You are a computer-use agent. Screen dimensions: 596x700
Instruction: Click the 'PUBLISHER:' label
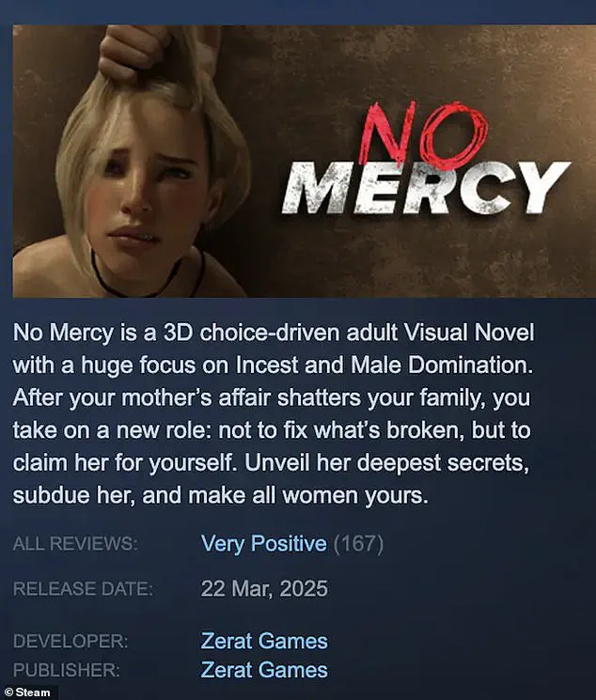pyautogui.click(x=67, y=670)
